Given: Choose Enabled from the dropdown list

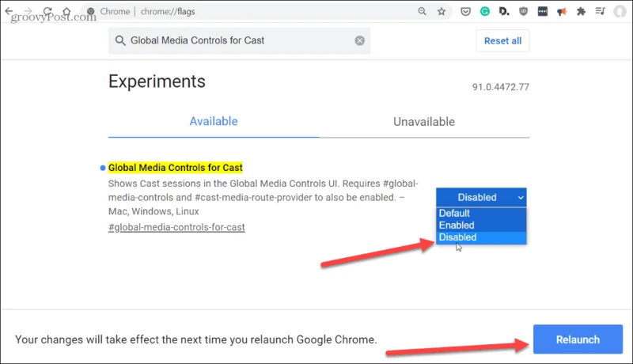Looking at the screenshot, I should pos(481,226).
